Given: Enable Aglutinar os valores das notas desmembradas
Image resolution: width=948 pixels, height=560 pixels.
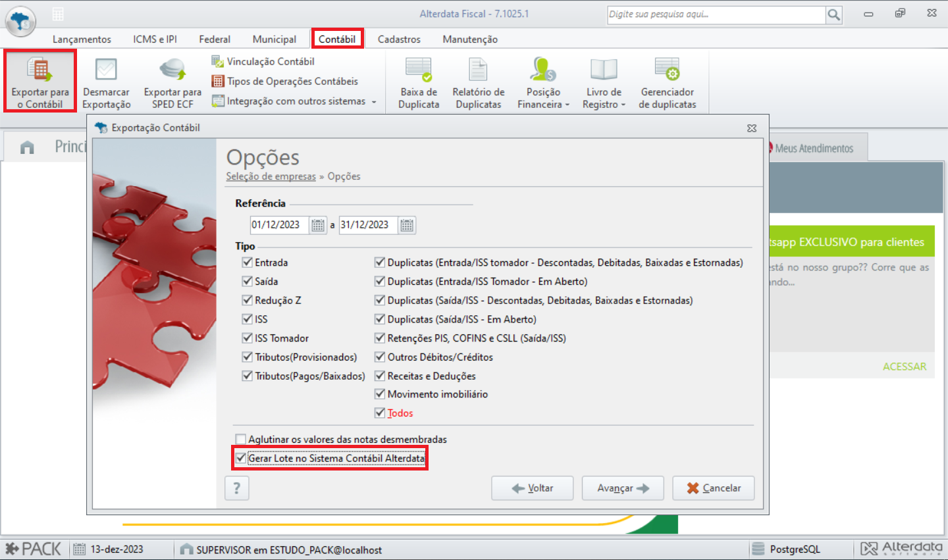Looking at the screenshot, I should pos(241,439).
